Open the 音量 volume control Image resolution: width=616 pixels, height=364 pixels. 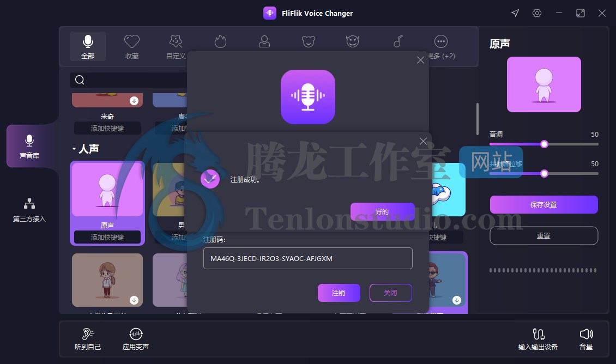(586, 339)
